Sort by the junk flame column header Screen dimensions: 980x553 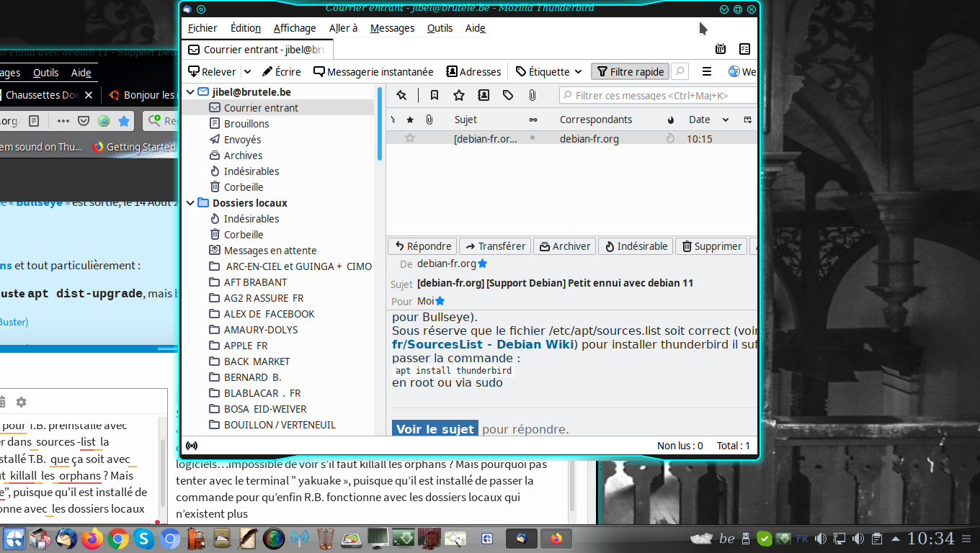click(x=671, y=120)
